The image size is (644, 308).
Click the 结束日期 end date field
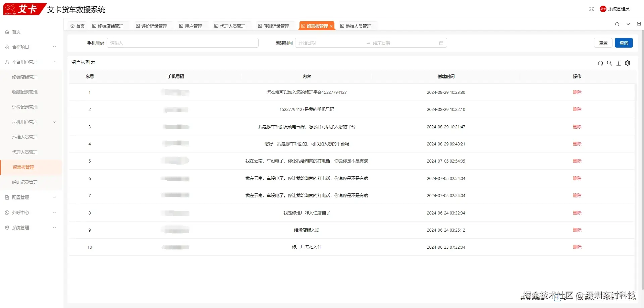pyautogui.click(x=404, y=43)
